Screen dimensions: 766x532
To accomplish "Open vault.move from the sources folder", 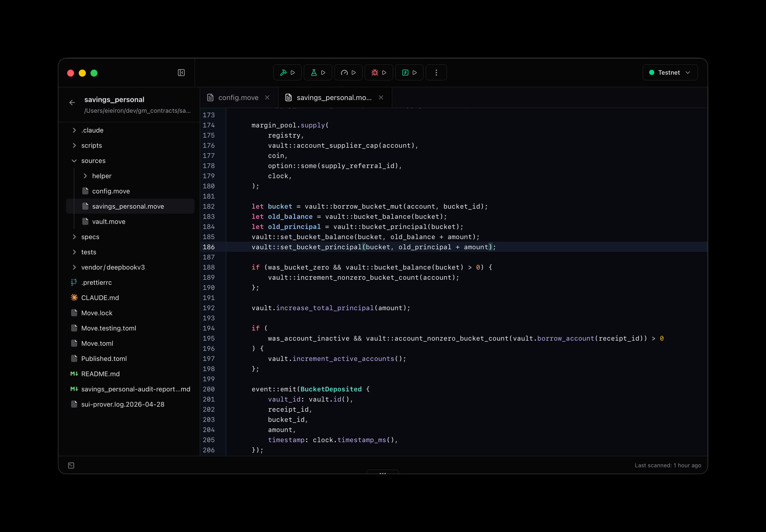I will pyautogui.click(x=130, y=222).
